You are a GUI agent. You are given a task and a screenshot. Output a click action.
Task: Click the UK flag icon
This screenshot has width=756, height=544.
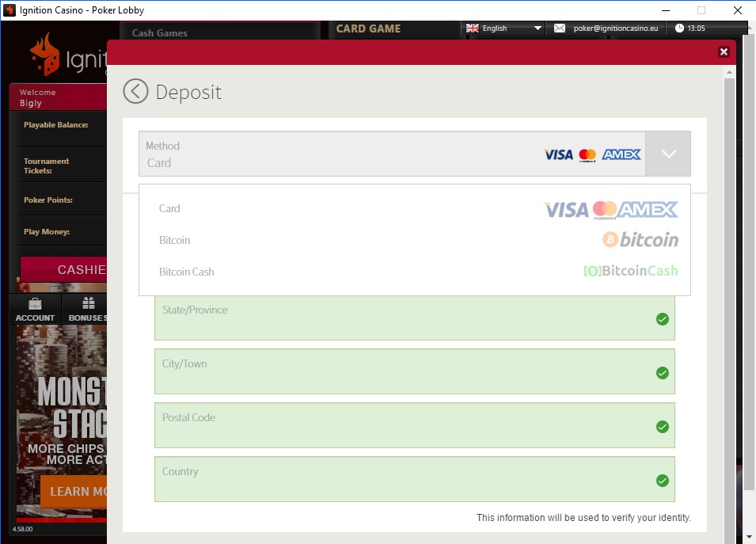pyautogui.click(x=473, y=28)
